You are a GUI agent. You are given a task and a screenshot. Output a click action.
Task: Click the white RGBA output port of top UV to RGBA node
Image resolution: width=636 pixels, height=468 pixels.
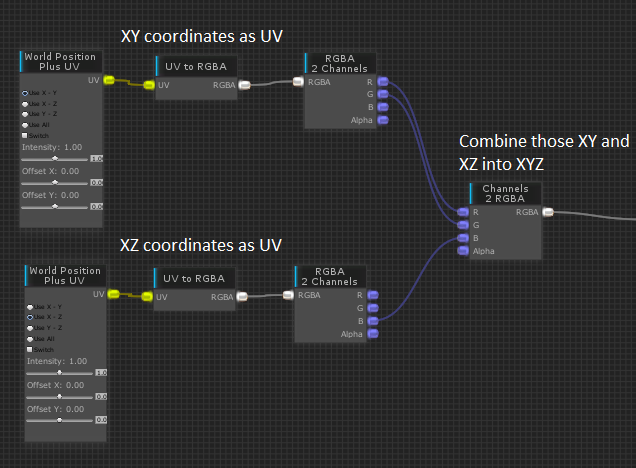245,85
